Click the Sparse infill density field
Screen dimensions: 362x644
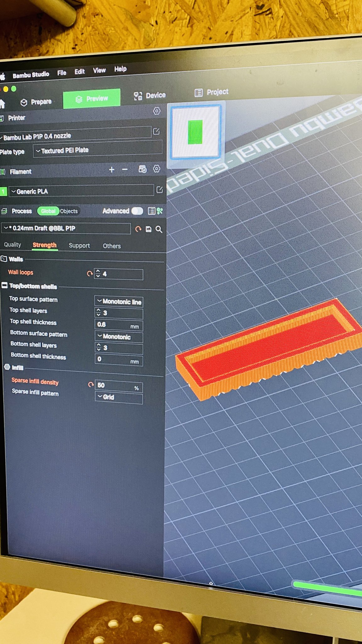point(119,386)
